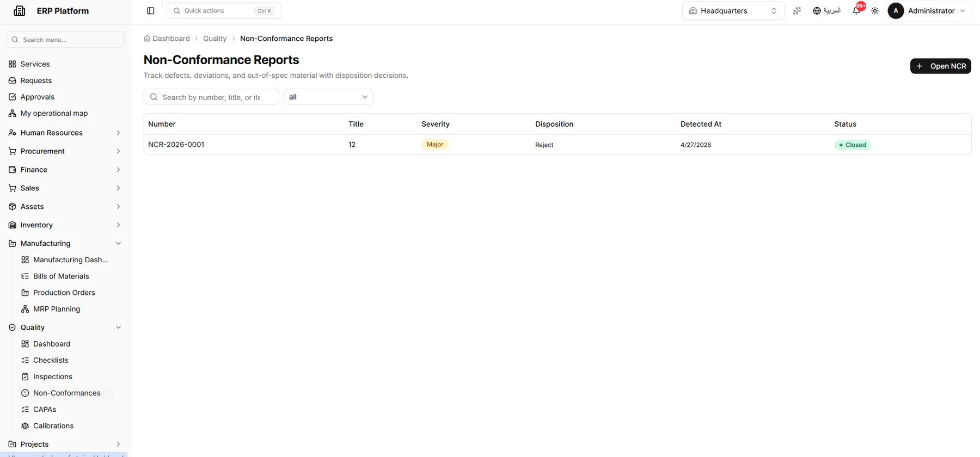Collapse the Quality section
The width and height of the screenshot is (980, 457).
pyautogui.click(x=65, y=328)
